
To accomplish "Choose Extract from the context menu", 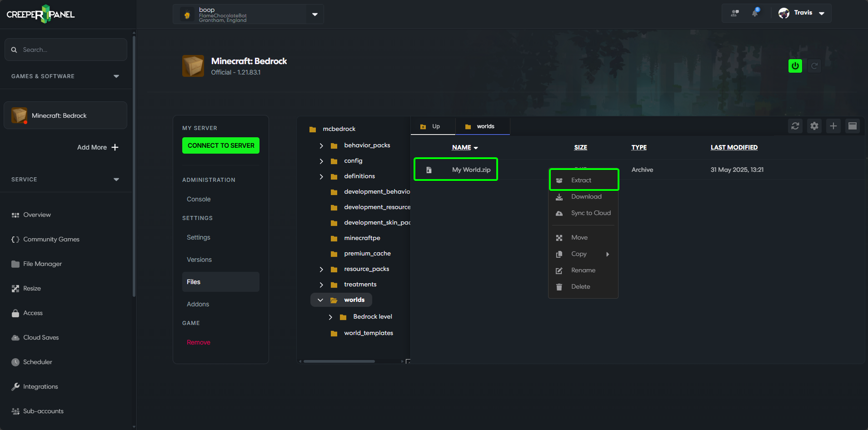I will coord(583,180).
